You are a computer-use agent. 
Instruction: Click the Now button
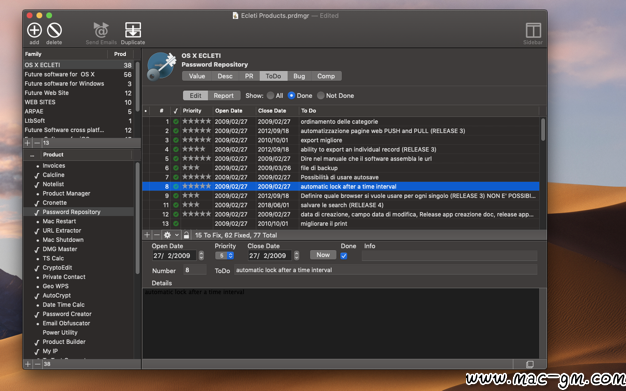[x=323, y=255]
